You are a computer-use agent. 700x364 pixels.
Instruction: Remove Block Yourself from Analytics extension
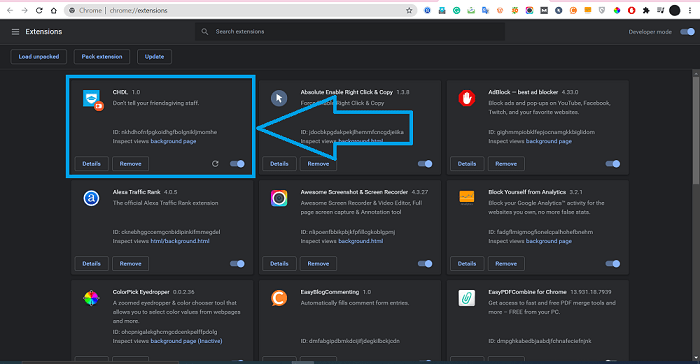pos(506,264)
